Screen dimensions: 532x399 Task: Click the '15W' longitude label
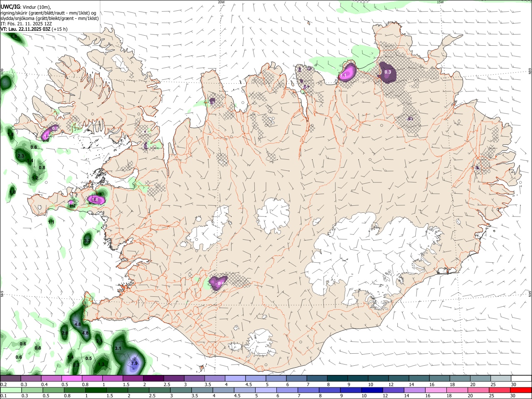440,2
